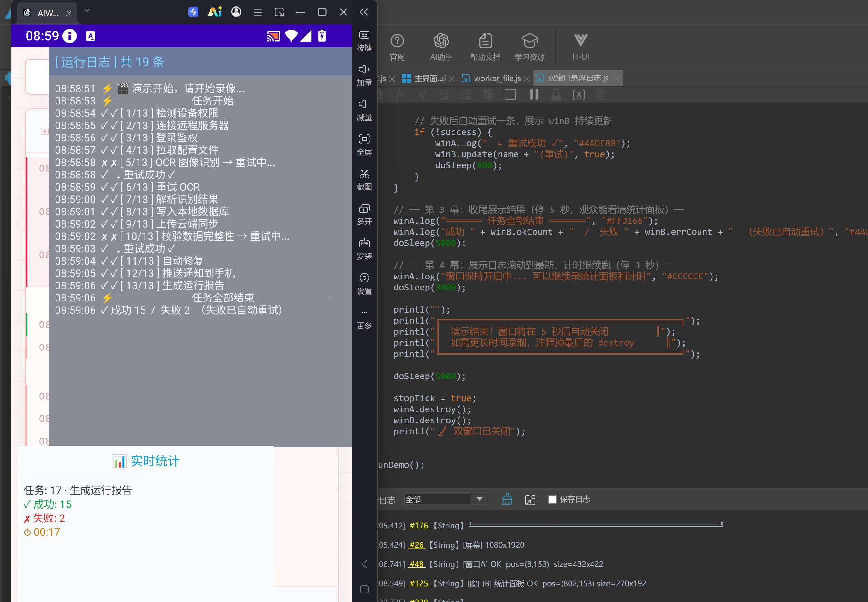Screen dimensions: 868x602
Task: Switch to the worker_file.js tab
Action: click(x=492, y=78)
